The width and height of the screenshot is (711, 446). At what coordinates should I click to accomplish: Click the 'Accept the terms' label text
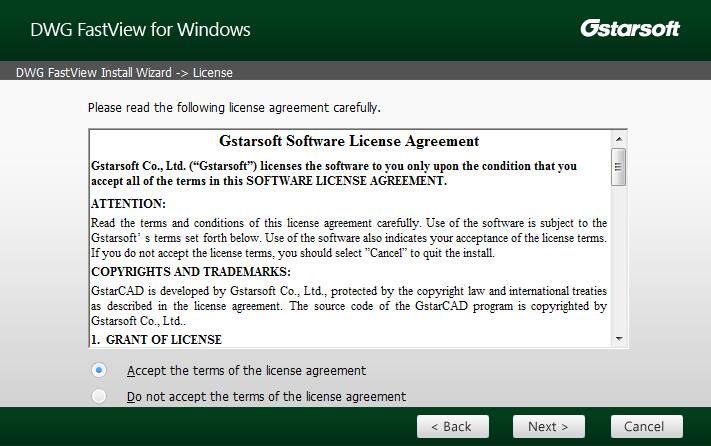pyautogui.click(x=246, y=370)
